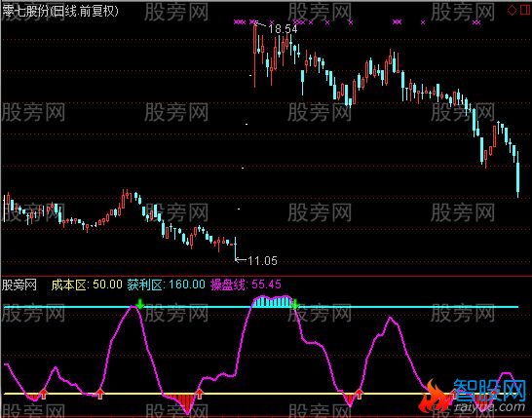Click the second green down-arrow sell signal
The height and width of the screenshot is (418, 532).
click(x=295, y=304)
